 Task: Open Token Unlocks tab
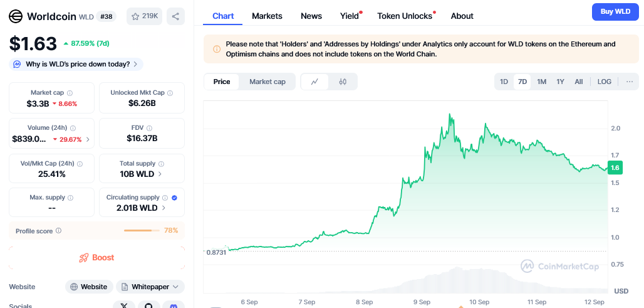(405, 16)
